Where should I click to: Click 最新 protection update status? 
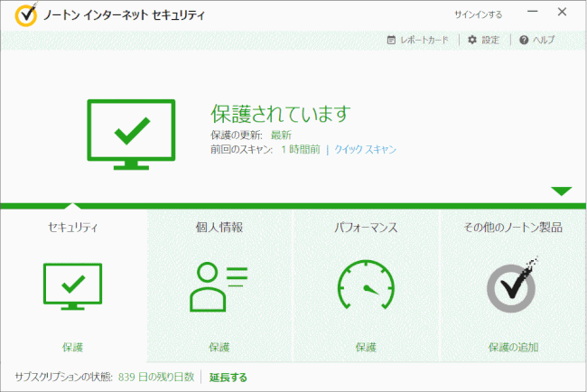coord(281,135)
